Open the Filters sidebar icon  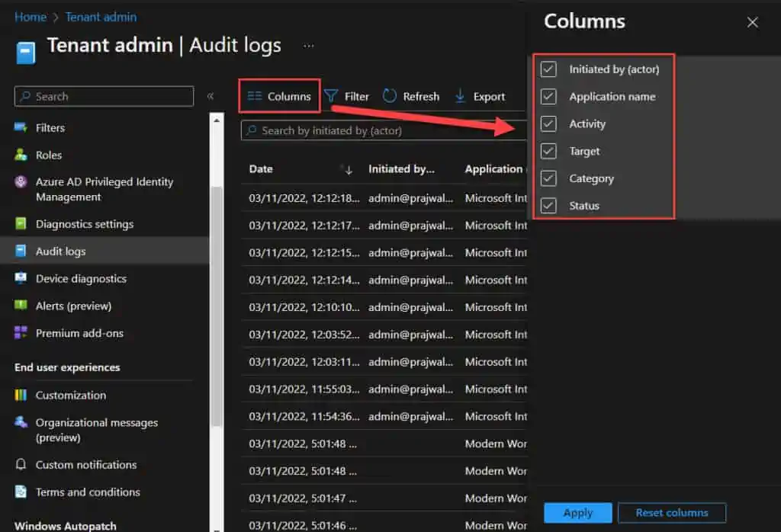coord(21,127)
